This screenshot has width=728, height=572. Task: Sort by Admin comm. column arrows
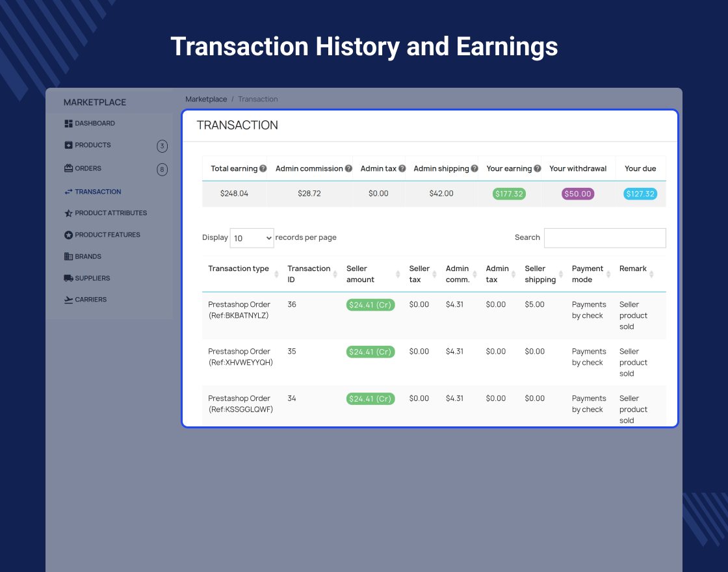click(474, 274)
